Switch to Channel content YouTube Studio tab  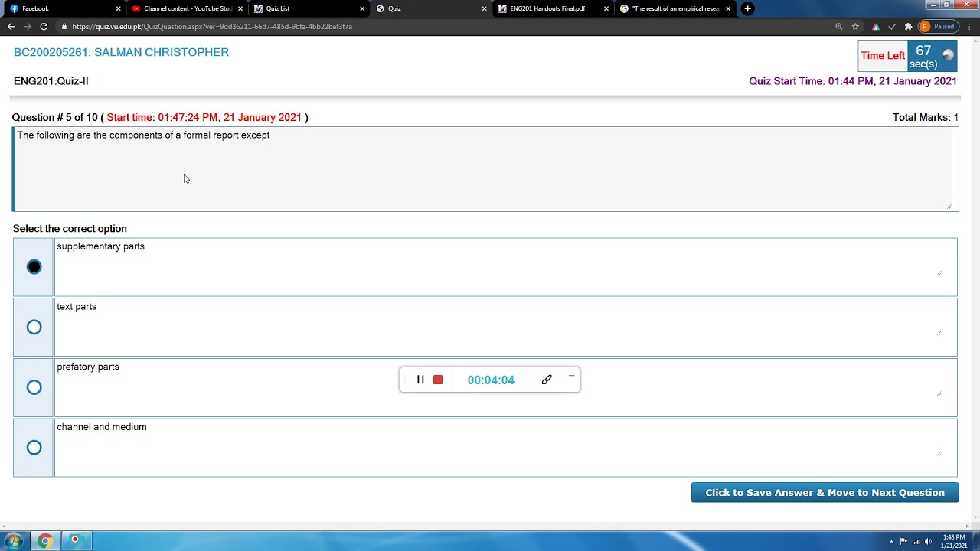click(188, 8)
